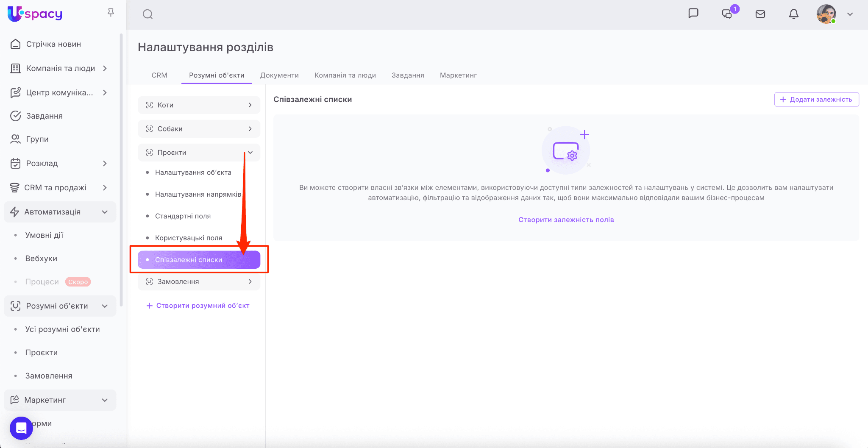Click the Створити залежність полів link
The width and height of the screenshot is (868, 448).
tap(566, 220)
